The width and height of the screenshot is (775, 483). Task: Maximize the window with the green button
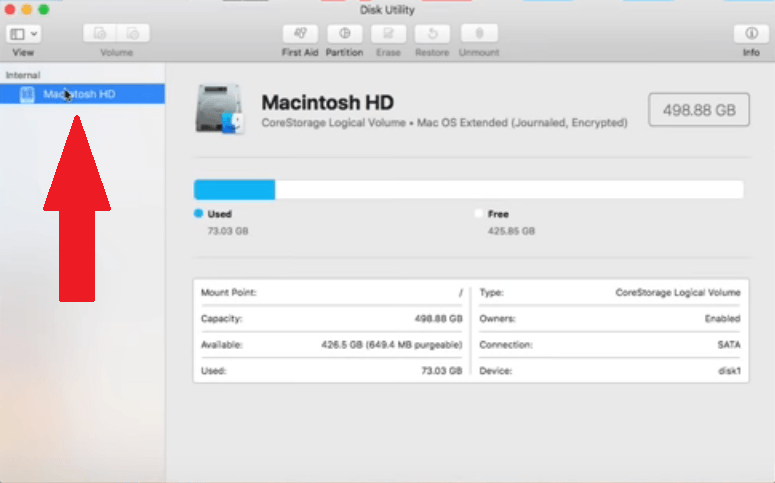44,9
